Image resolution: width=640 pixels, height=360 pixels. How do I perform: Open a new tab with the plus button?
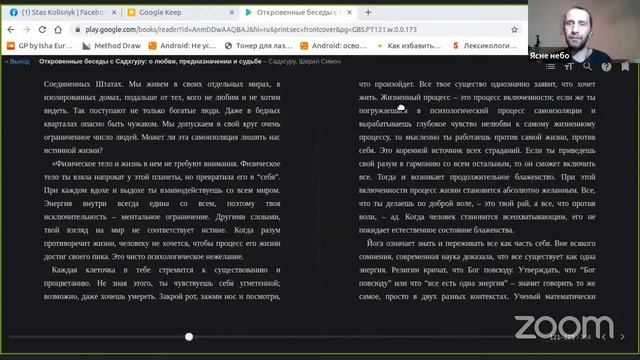click(368, 12)
